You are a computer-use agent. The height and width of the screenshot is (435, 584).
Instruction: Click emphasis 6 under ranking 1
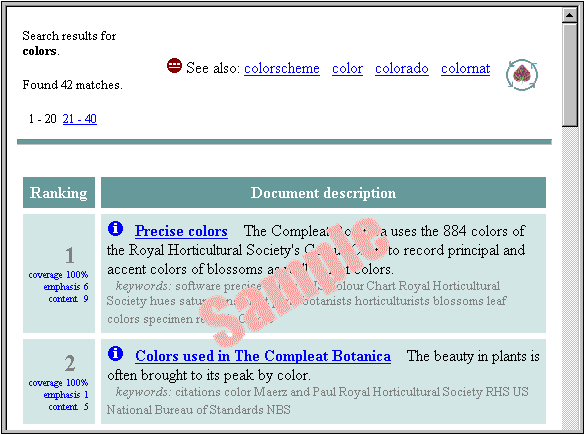[x=66, y=287]
